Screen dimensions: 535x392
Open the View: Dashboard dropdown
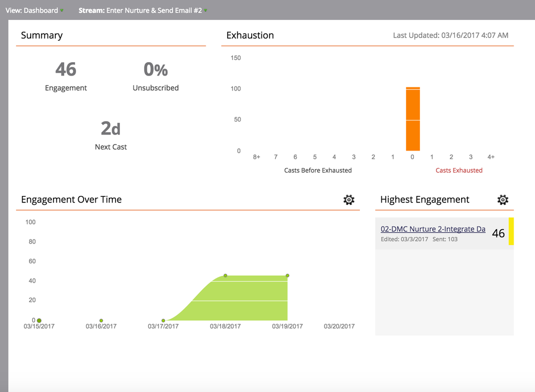(x=34, y=10)
